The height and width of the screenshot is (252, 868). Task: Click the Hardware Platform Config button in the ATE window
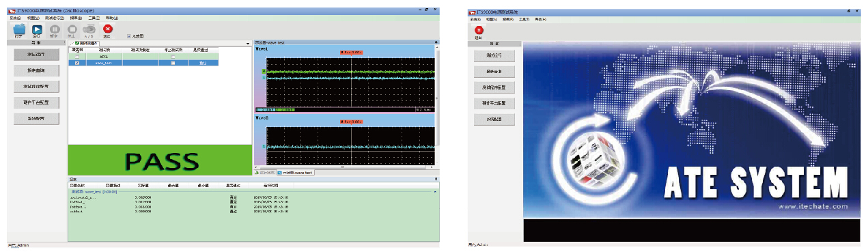pyautogui.click(x=494, y=103)
